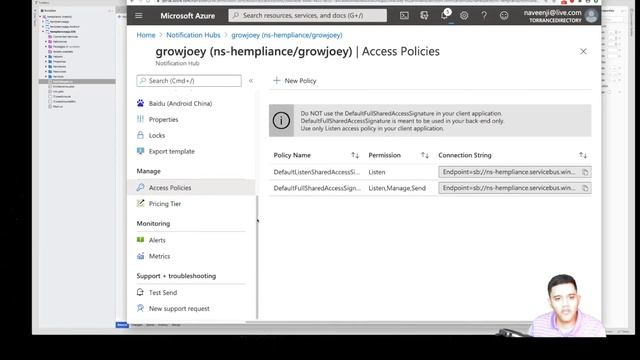Open Test Send
Image resolution: width=640 pixels, height=360 pixels.
[163, 293]
